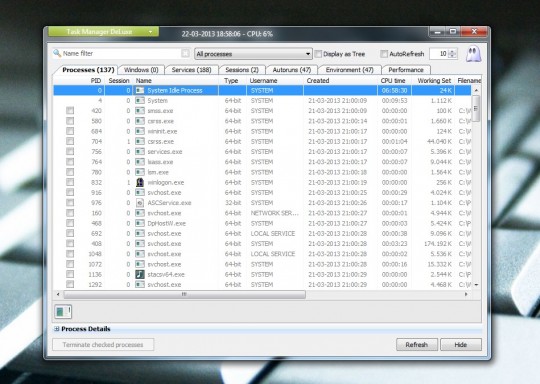Sort by the CPU time column header

(393, 81)
